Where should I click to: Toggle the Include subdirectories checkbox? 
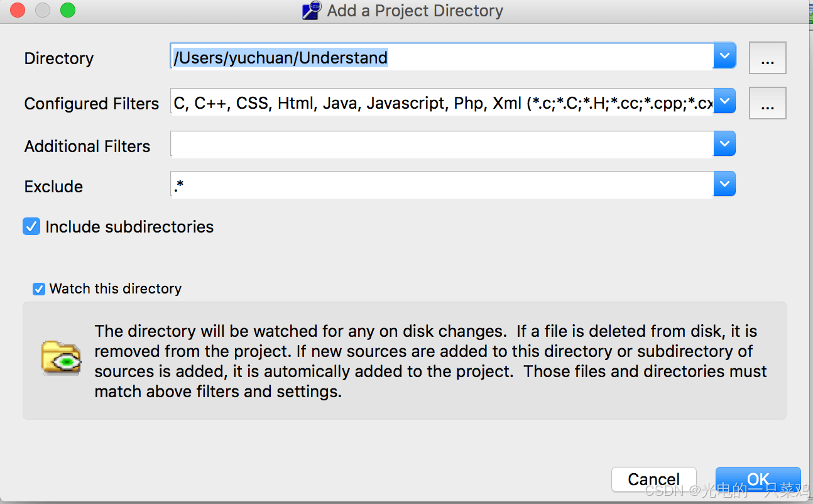(x=31, y=227)
